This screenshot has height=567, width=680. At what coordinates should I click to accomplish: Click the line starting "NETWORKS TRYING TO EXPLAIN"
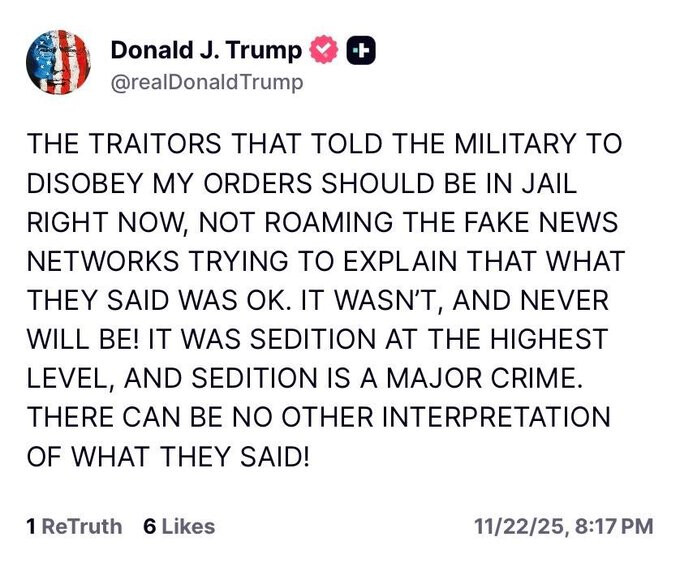click(x=326, y=262)
